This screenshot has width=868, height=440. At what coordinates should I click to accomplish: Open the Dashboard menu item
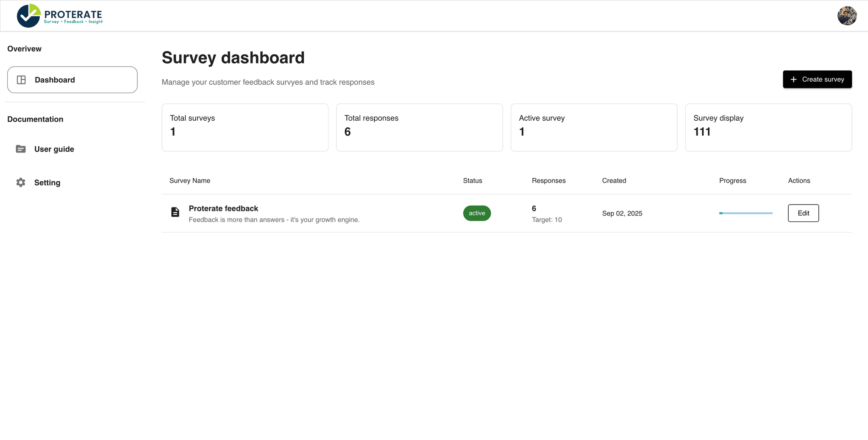click(72, 80)
